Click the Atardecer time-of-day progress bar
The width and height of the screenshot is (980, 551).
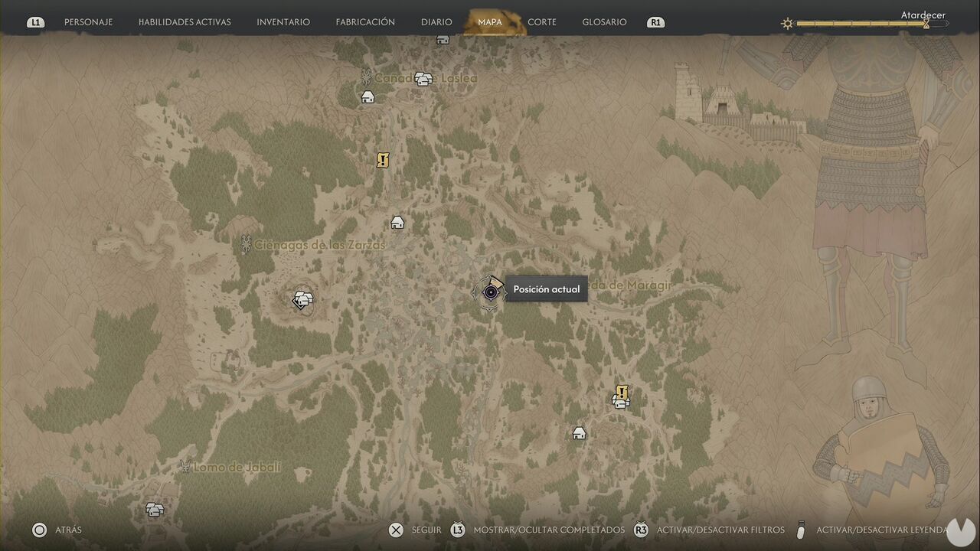coord(871,24)
